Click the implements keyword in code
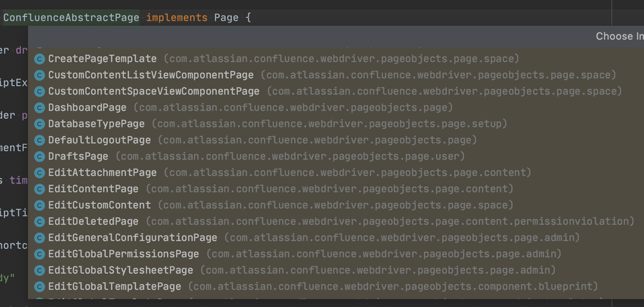Screen dimensions: 644x307 [x=177, y=18]
